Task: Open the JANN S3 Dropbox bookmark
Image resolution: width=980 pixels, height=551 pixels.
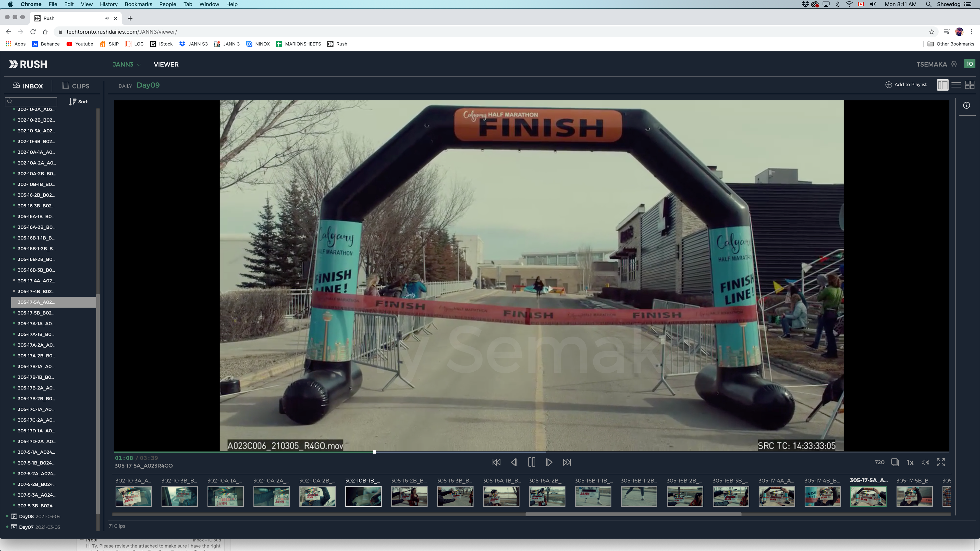Action: pos(193,44)
